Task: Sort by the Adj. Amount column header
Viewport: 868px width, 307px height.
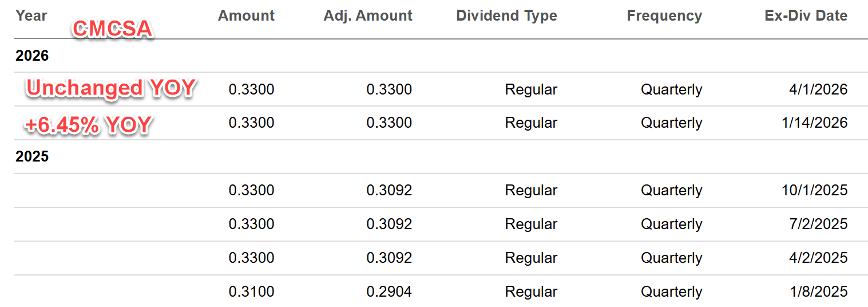Action: [368, 15]
